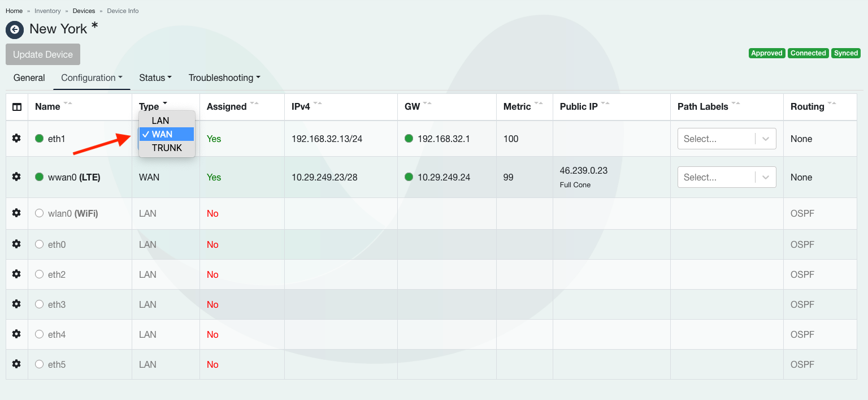868x400 pixels.
Task: Open settings gear for eth1 row
Action: (16, 138)
